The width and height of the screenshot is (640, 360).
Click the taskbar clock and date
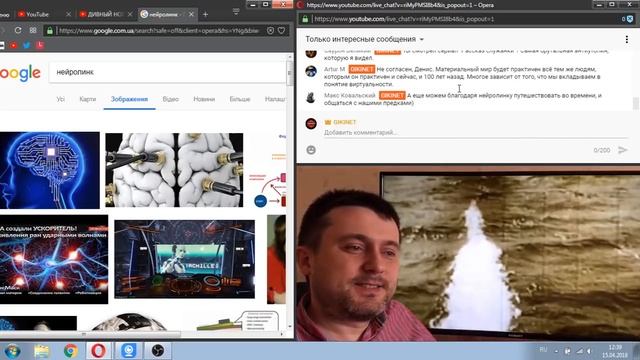click(615, 351)
